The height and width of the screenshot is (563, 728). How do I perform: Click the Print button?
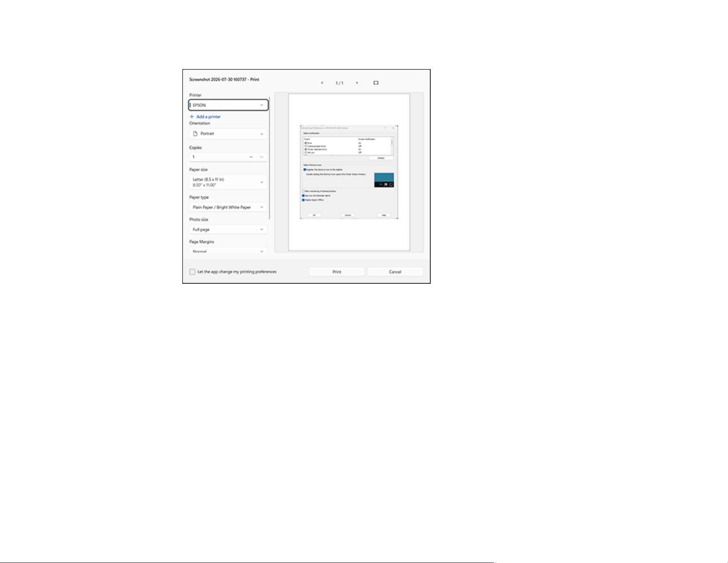pyautogui.click(x=337, y=272)
